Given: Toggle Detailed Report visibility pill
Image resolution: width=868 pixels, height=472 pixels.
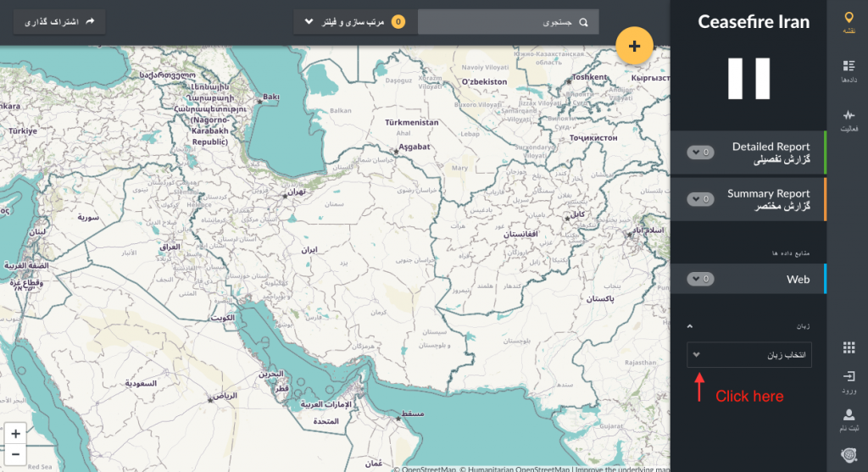Looking at the screenshot, I should (x=700, y=153).
